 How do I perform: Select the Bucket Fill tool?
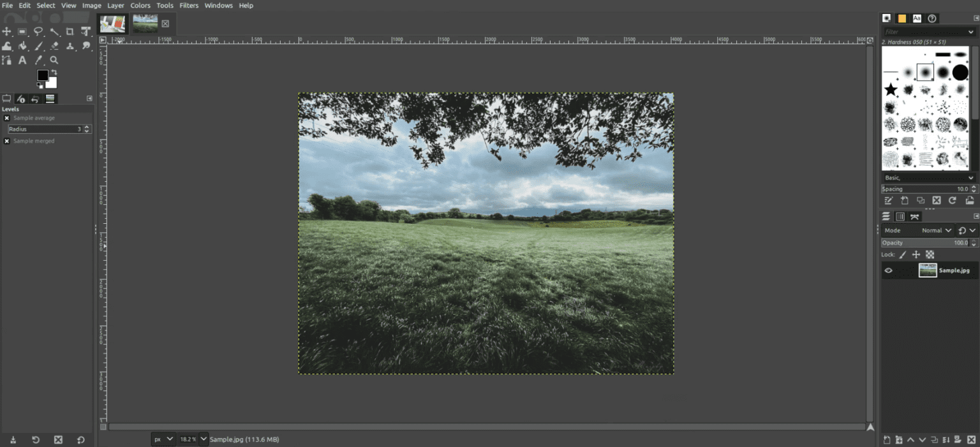pyautogui.click(x=7, y=46)
